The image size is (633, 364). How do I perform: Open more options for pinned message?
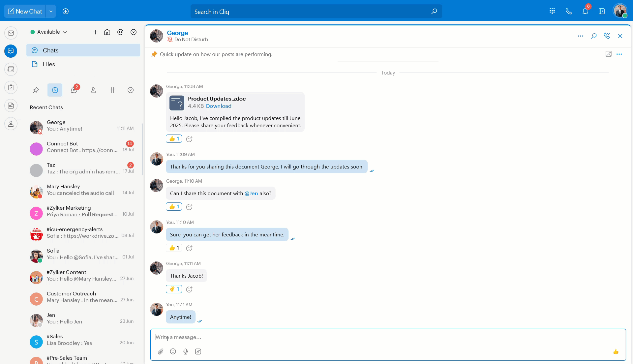[619, 54]
